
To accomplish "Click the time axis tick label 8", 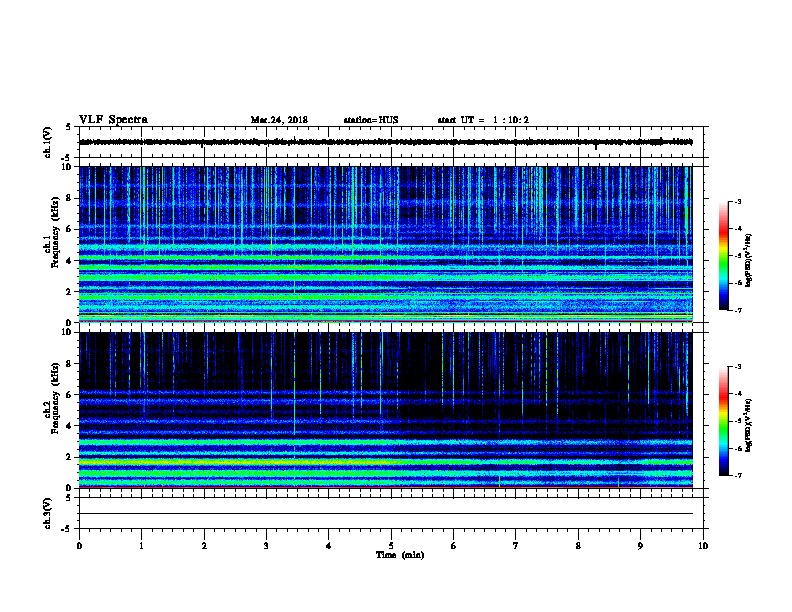I will [x=578, y=546].
